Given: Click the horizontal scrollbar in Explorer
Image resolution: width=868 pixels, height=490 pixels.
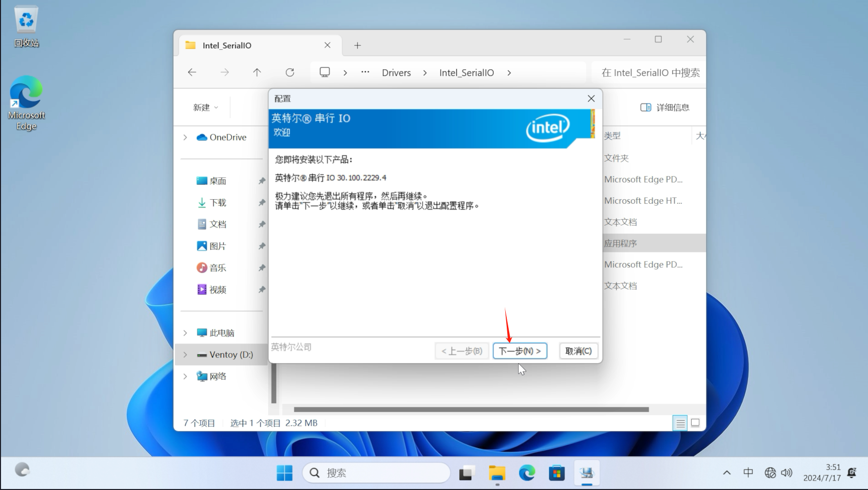Looking at the screenshot, I should point(471,409).
